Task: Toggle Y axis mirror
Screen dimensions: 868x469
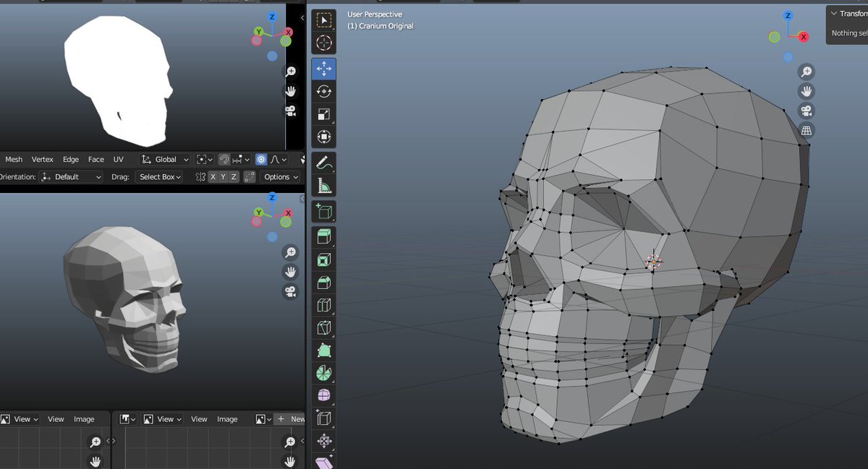Action: pyautogui.click(x=224, y=177)
